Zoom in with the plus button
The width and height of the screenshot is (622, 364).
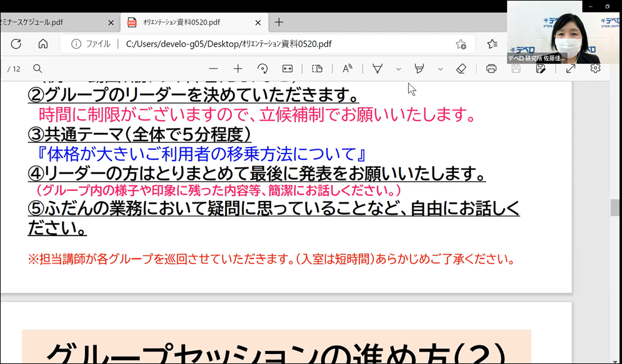point(238,69)
